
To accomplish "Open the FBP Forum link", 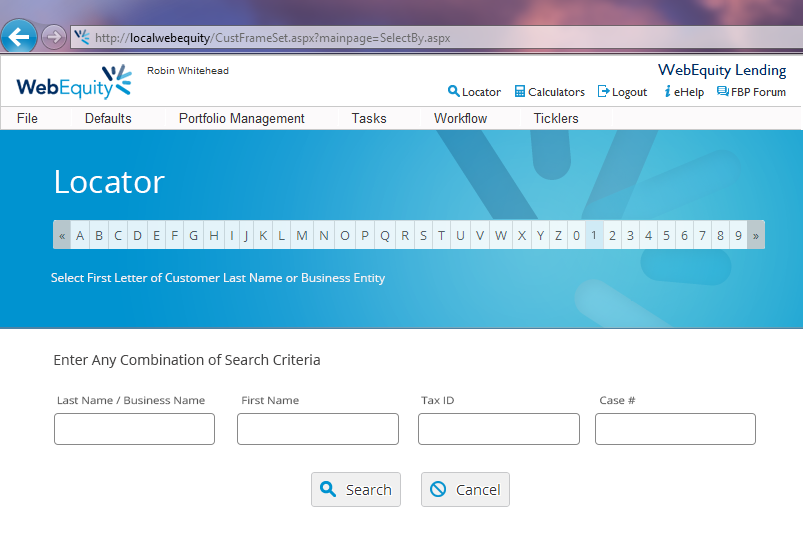I will (x=751, y=92).
